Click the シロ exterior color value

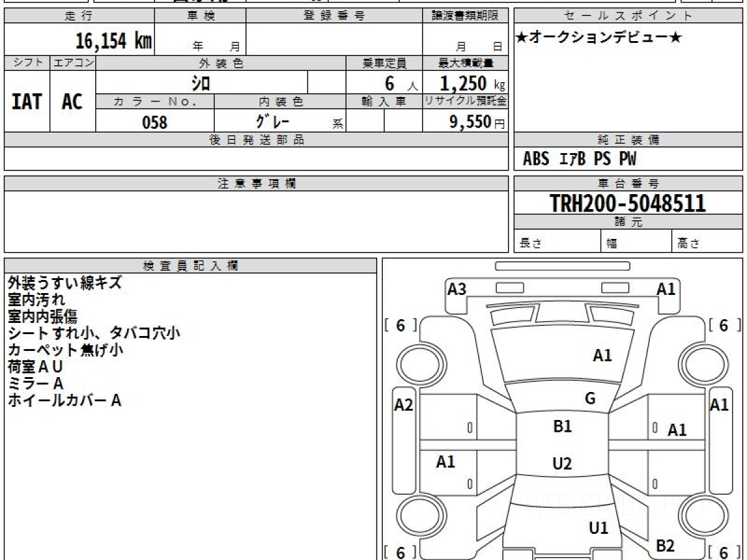click(202, 83)
